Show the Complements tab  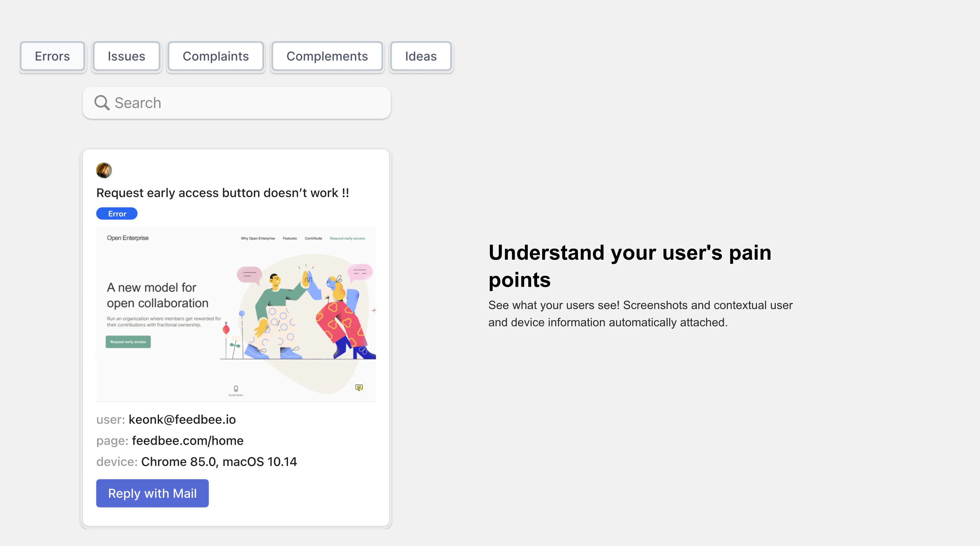327,56
